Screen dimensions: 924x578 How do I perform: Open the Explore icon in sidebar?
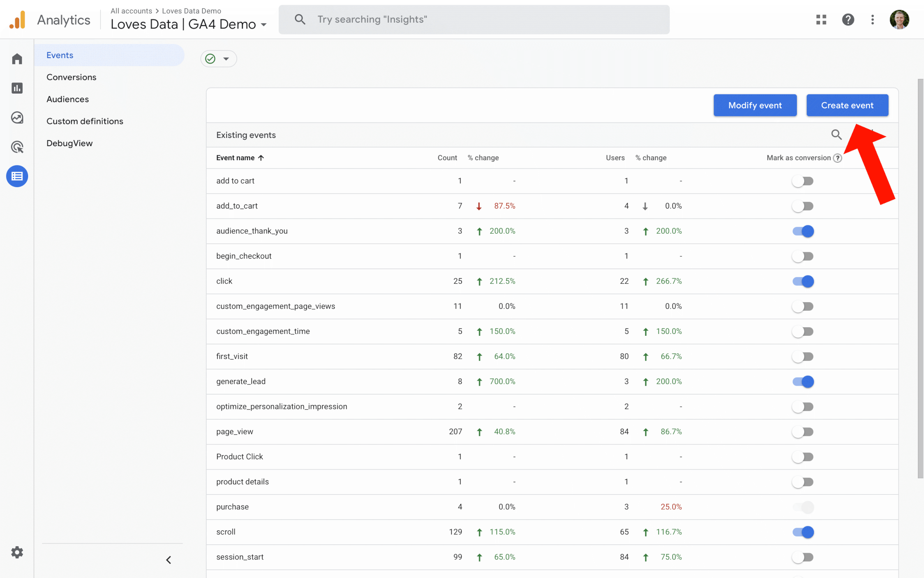pyautogui.click(x=17, y=117)
